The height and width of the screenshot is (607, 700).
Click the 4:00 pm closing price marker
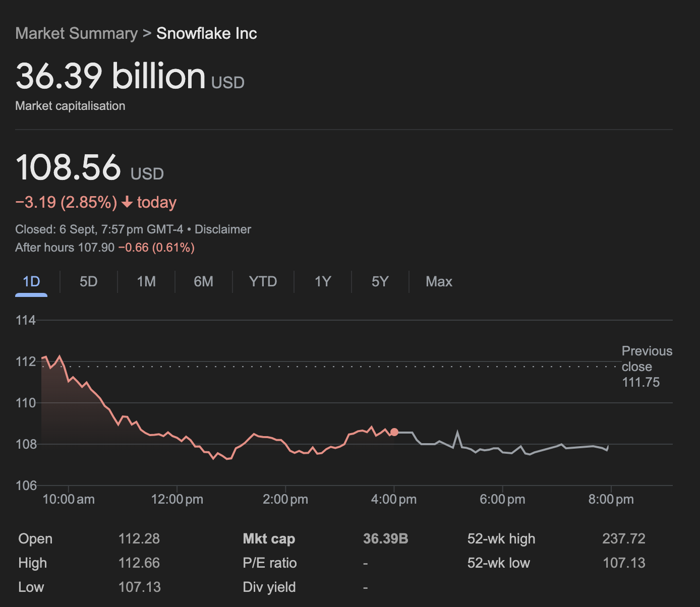394,432
